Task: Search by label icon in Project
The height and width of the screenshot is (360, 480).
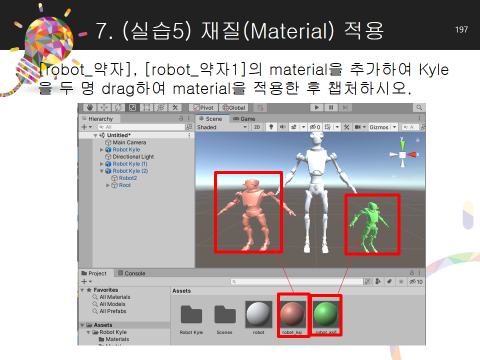Action: (x=389, y=282)
